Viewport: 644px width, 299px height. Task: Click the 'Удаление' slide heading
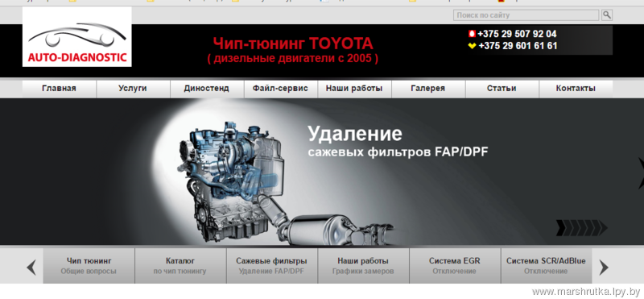pos(355,134)
